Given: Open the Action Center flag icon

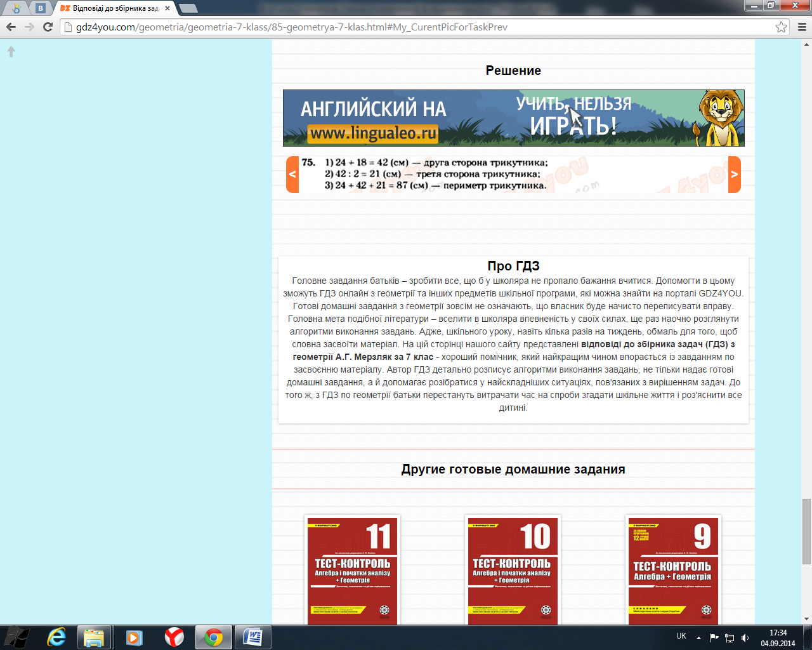Looking at the screenshot, I should (x=714, y=637).
